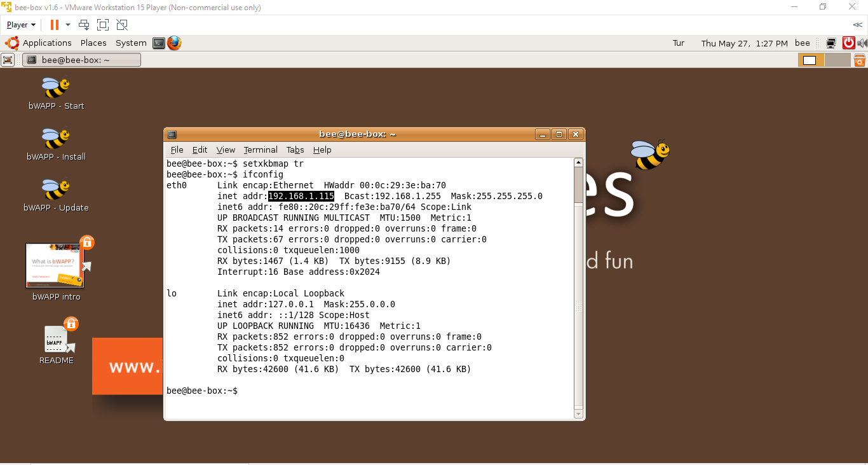This screenshot has width=868, height=465.
Task: Select the bWAPP - Start desktop icon
Action: coord(56,94)
